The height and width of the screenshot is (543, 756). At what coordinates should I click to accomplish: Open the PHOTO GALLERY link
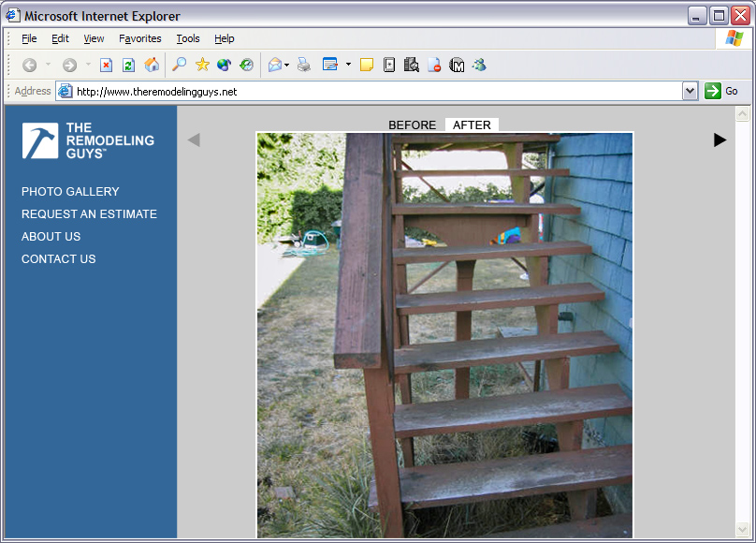70,192
